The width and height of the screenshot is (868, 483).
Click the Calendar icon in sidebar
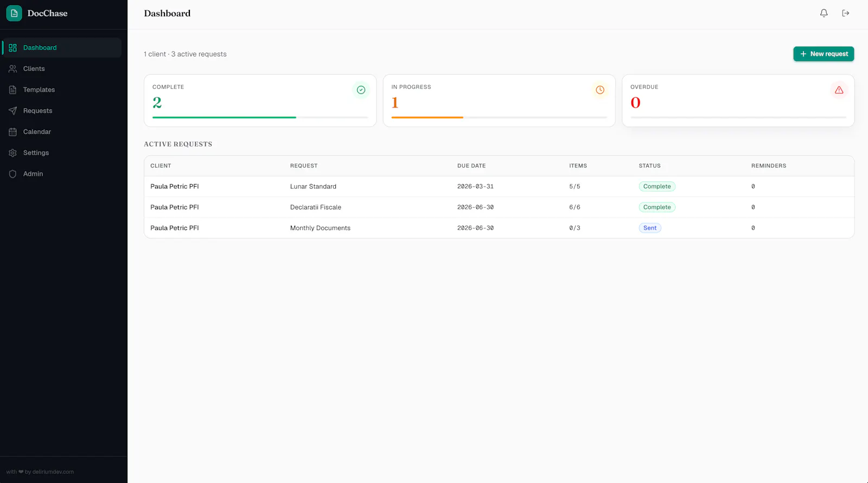click(x=13, y=132)
